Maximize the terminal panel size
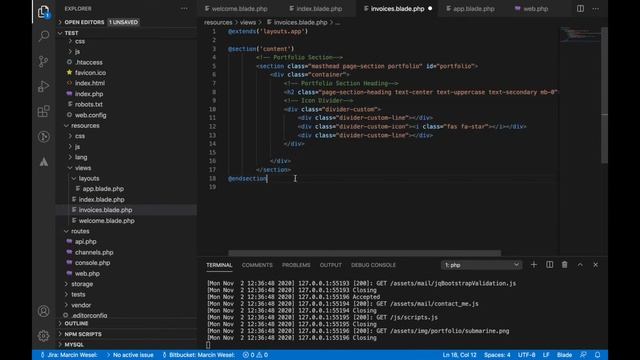Image resolution: width=640 pixels, height=360 pixels. [580, 265]
